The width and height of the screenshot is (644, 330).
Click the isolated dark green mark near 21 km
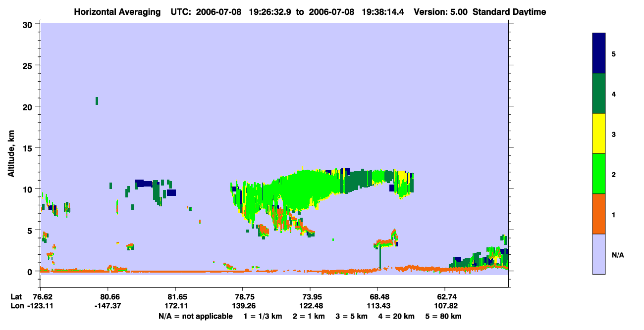pos(97,101)
